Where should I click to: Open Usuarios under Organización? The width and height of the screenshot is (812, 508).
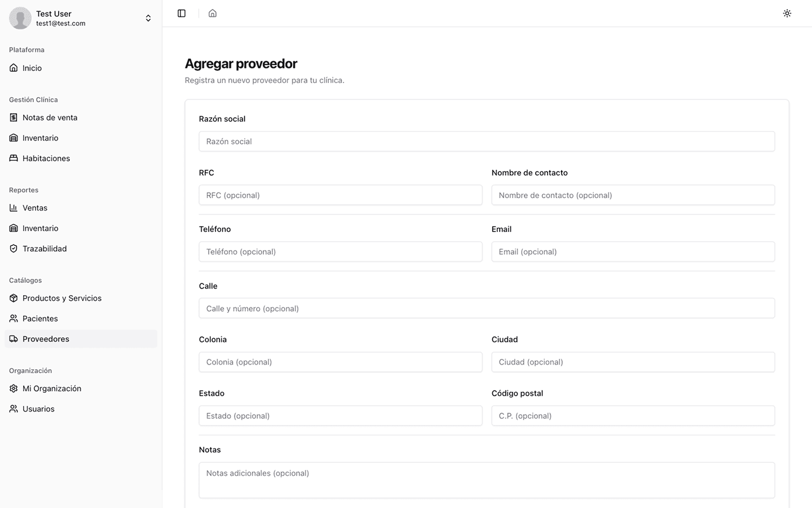click(38, 409)
